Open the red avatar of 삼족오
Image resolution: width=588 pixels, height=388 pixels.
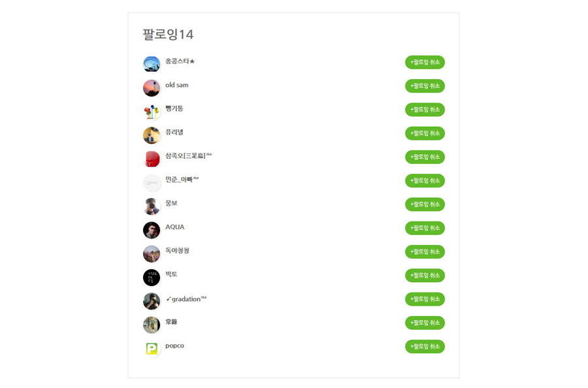point(152,159)
